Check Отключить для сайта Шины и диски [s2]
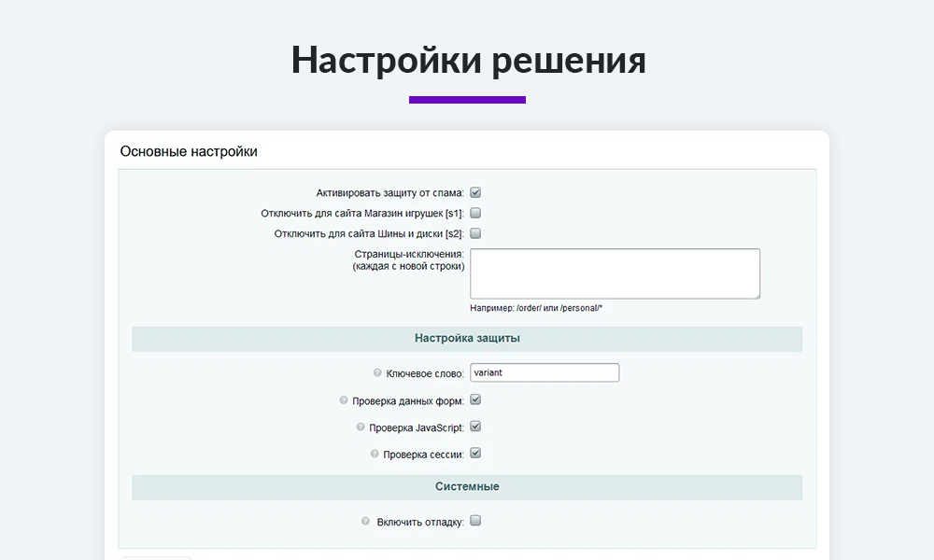 tap(475, 232)
